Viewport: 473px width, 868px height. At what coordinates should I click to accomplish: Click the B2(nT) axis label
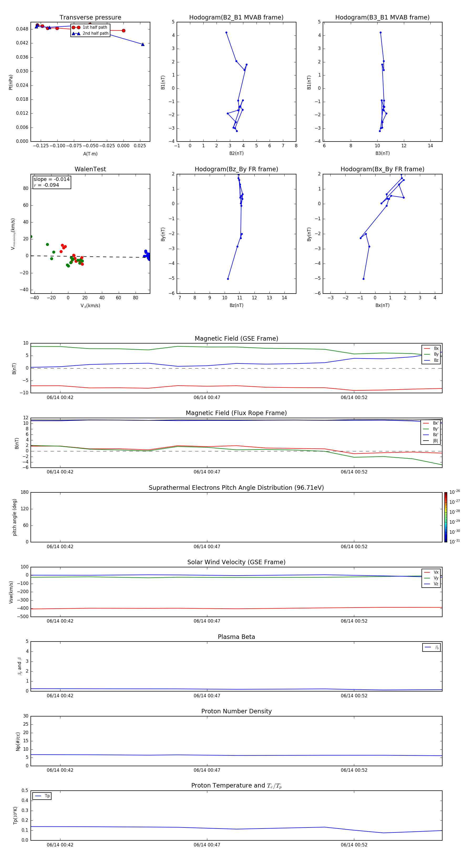(236, 153)
